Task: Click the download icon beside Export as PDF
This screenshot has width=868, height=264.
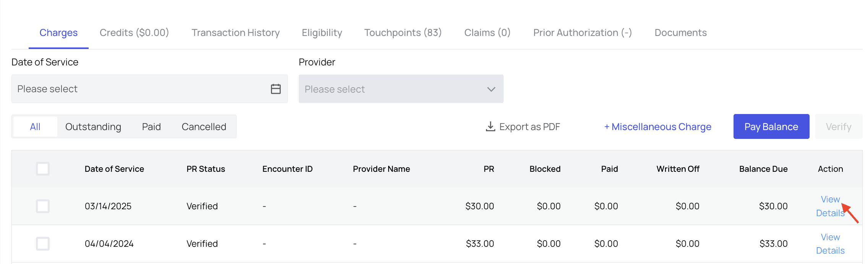Action: [x=490, y=126]
